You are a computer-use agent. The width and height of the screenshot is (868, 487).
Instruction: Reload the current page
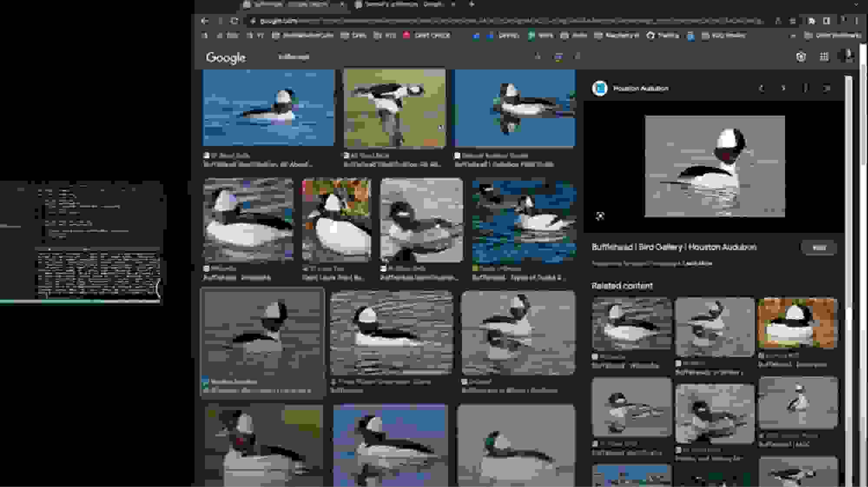pos(235,20)
